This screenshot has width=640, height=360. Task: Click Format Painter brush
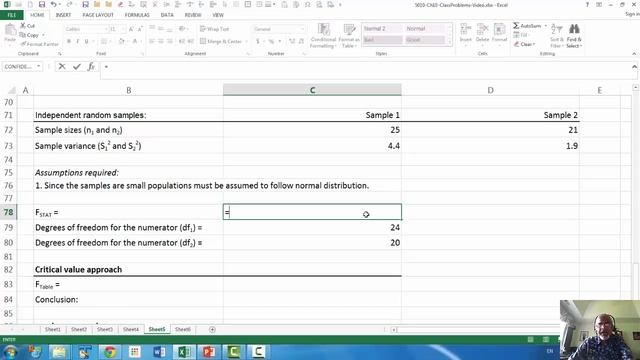39,44
